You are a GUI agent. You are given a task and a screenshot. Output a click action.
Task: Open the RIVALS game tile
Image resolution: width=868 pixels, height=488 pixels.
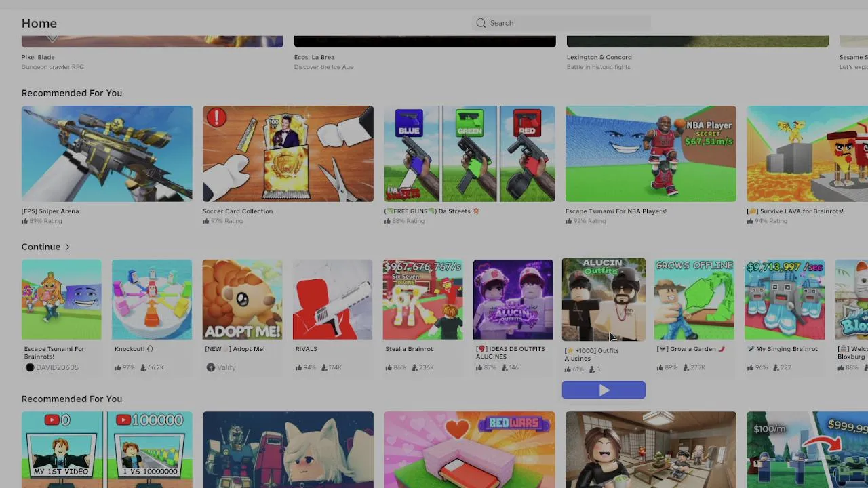[x=332, y=300]
